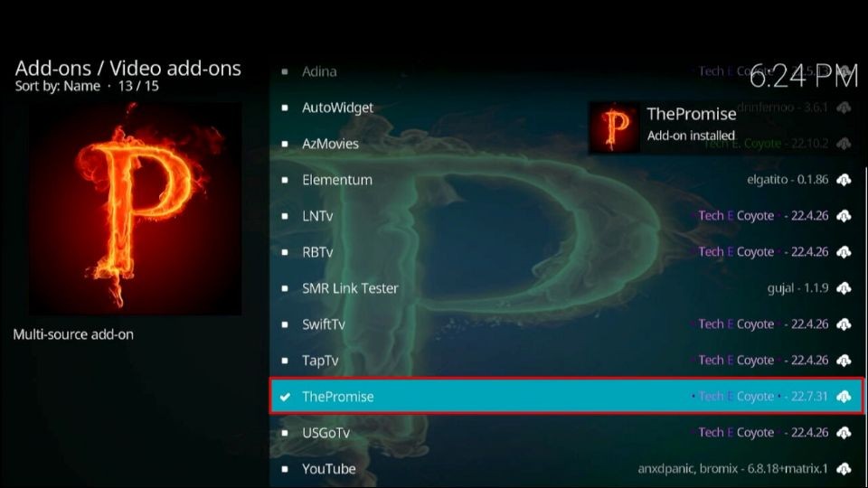Click the cloud icon on LNTv row
Image resolution: width=868 pixels, height=488 pixels.
coord(844,216)
